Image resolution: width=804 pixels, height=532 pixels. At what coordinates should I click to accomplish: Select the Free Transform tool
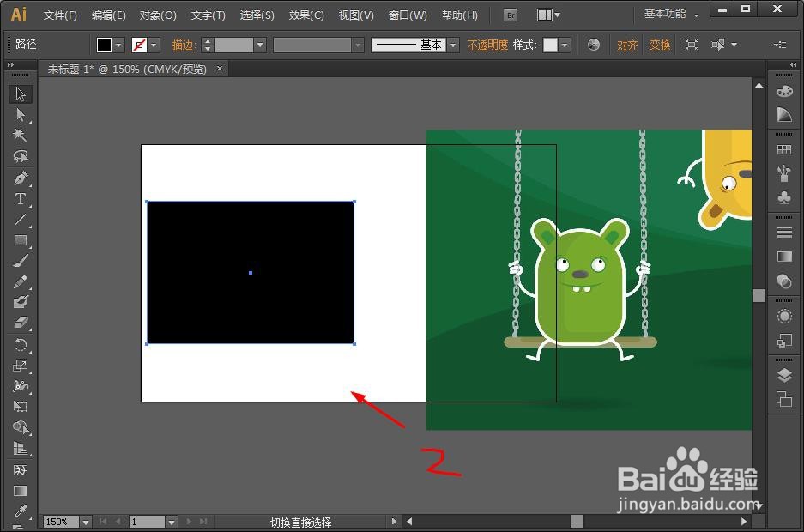21,407
